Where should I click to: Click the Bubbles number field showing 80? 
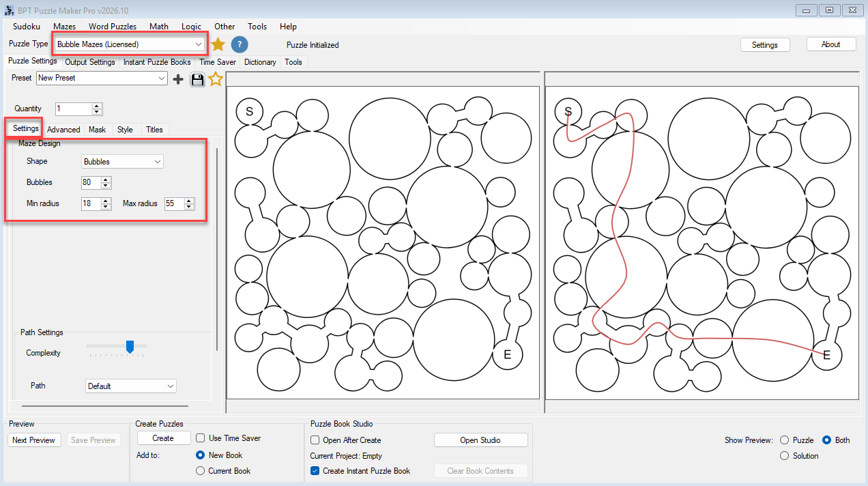click(91, 183)
